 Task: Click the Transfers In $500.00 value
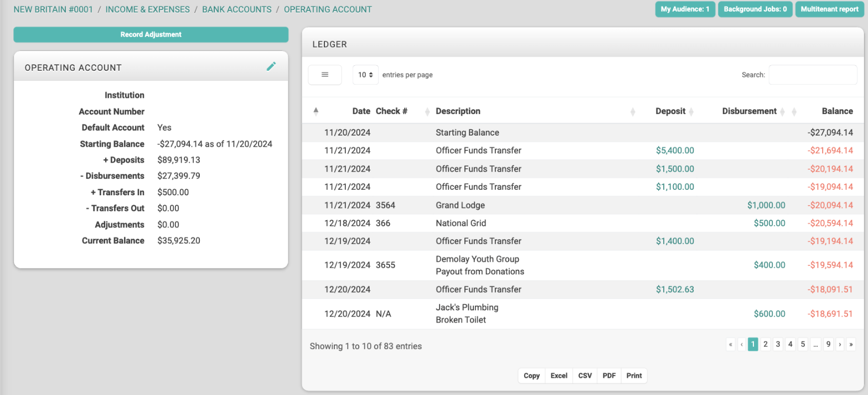click(173, 193)
